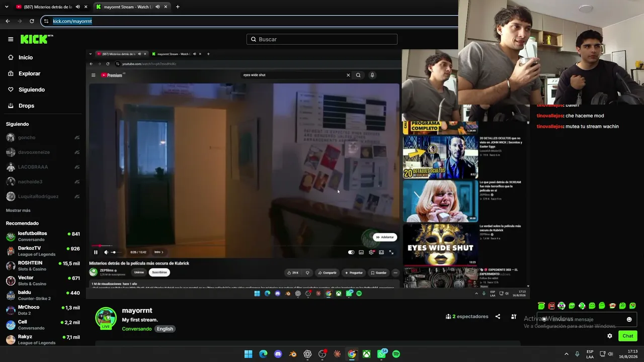This screenshot has width=644, height=362.
Task: Pause the streamed YouTube video
Action: pos(96,252)
